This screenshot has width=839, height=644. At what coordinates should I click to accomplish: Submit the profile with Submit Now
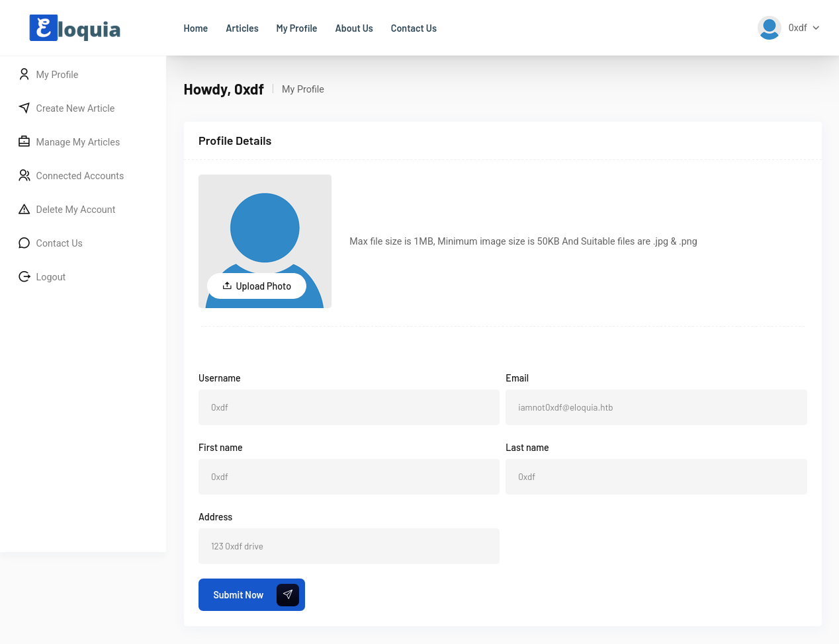point(251,595)
